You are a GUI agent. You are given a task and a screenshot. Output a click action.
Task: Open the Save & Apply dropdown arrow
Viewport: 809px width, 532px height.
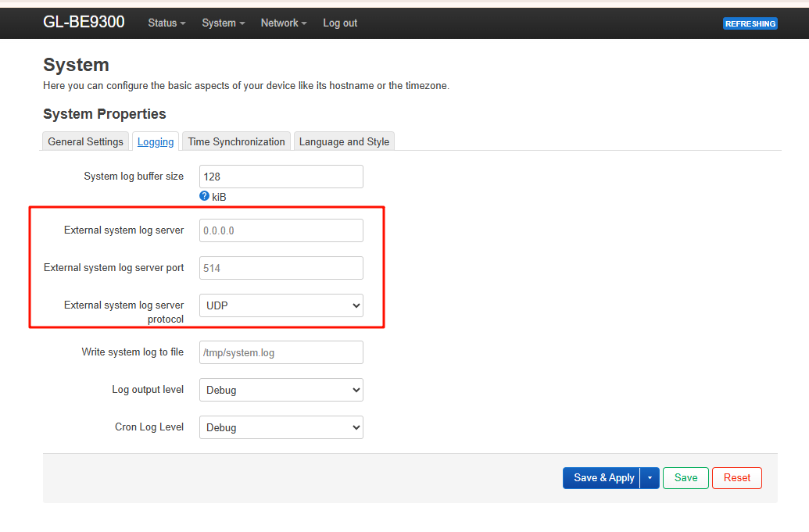tap(650, 478)
